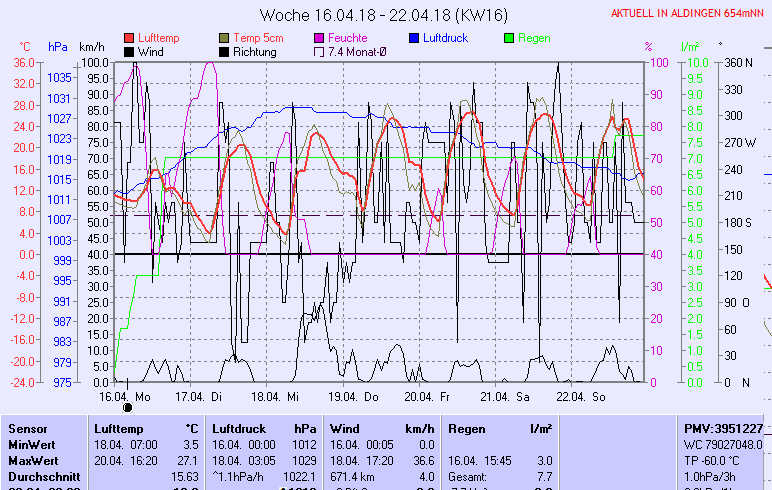Click the Sensor column header in table

[28, 428]
